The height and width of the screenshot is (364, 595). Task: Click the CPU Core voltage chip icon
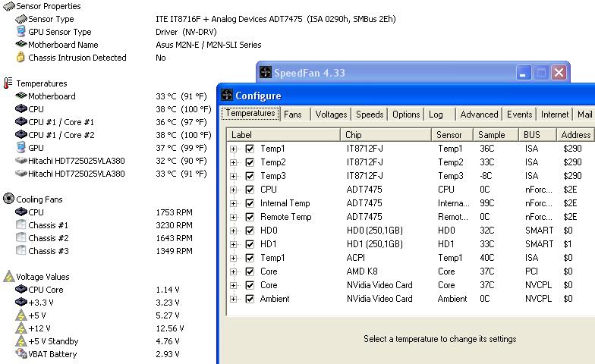[x=21, y=290]
